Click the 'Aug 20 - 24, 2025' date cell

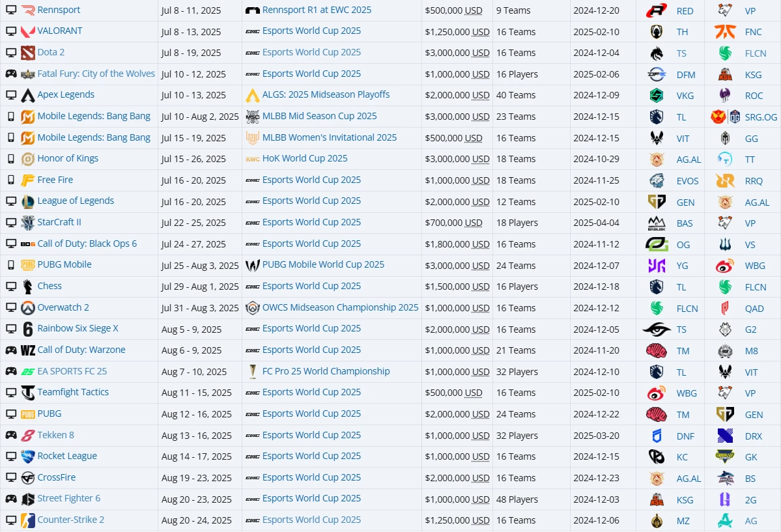point(196,520)
